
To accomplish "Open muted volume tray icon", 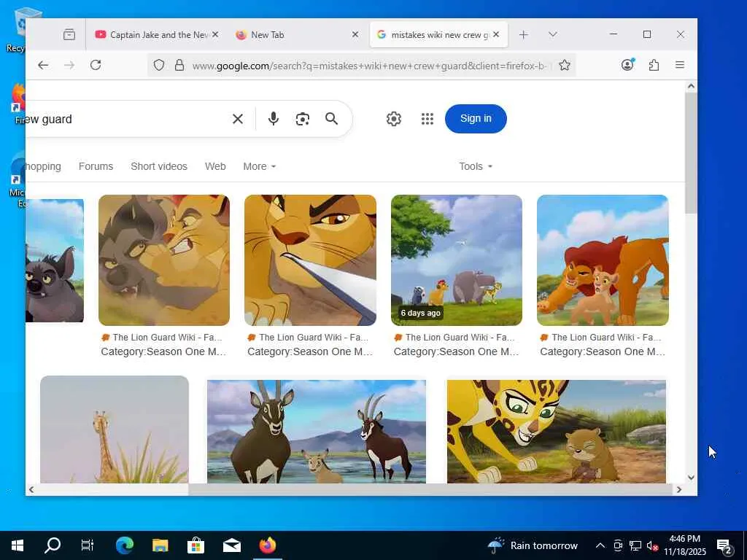I will (x=653, y=545).
